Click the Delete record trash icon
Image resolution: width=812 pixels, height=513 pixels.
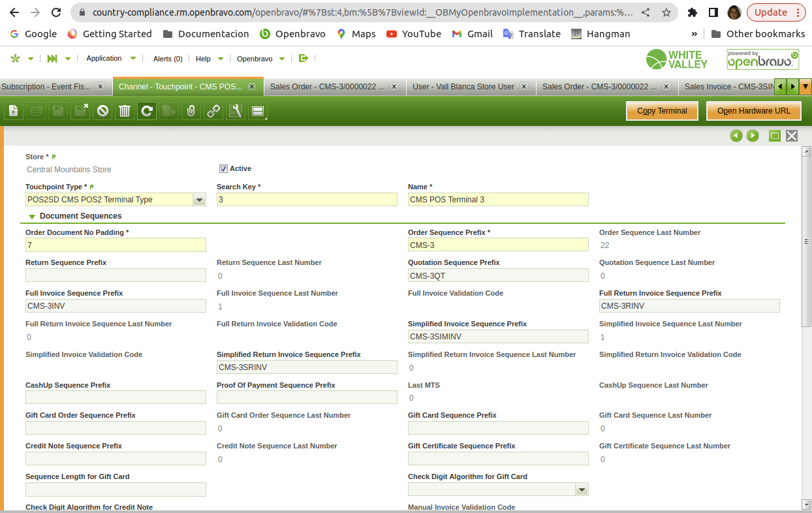point(125,112)
